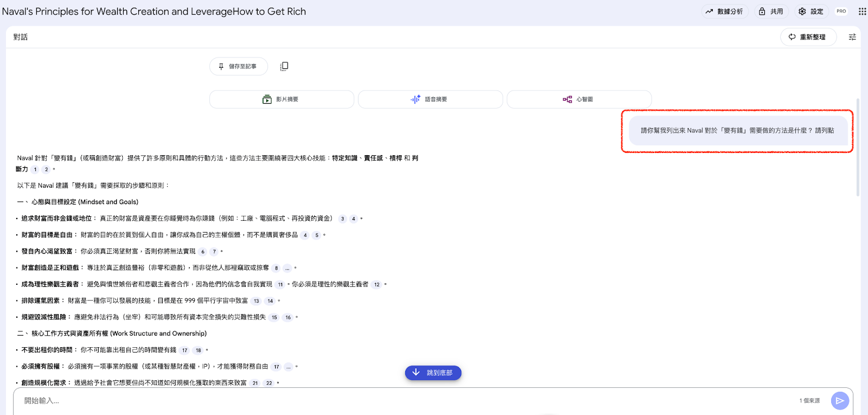The image size is (868, 415).
Task: Select the 對話 tab heading
Action: (x=21, y=37)
